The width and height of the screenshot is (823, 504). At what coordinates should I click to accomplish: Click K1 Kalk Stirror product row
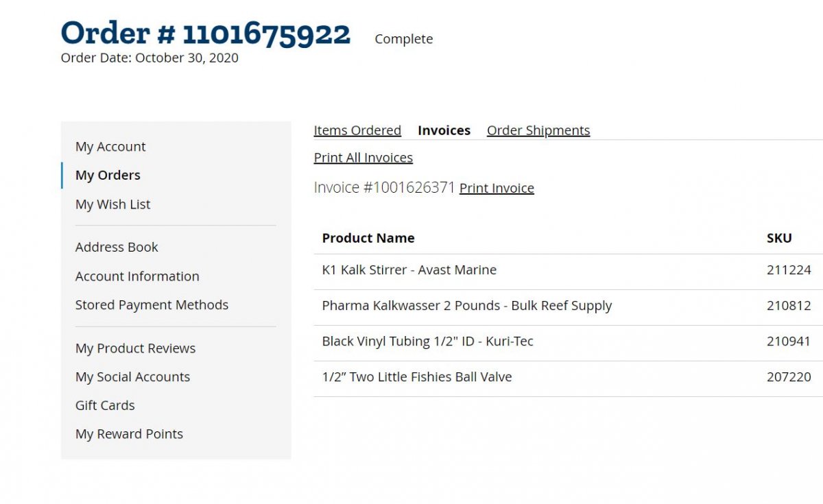(x=409, y=270)
